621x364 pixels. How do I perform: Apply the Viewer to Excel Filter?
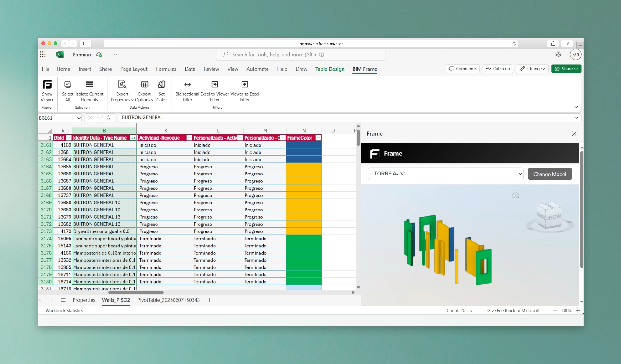(x=244, y=90)
